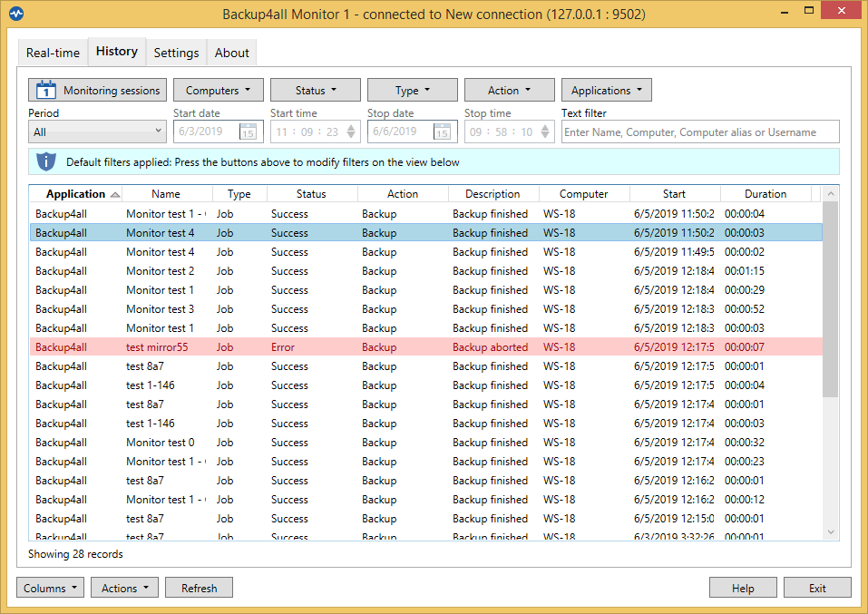868x614 pixels.
Task: Click the Help button
Action: (743, 588)
